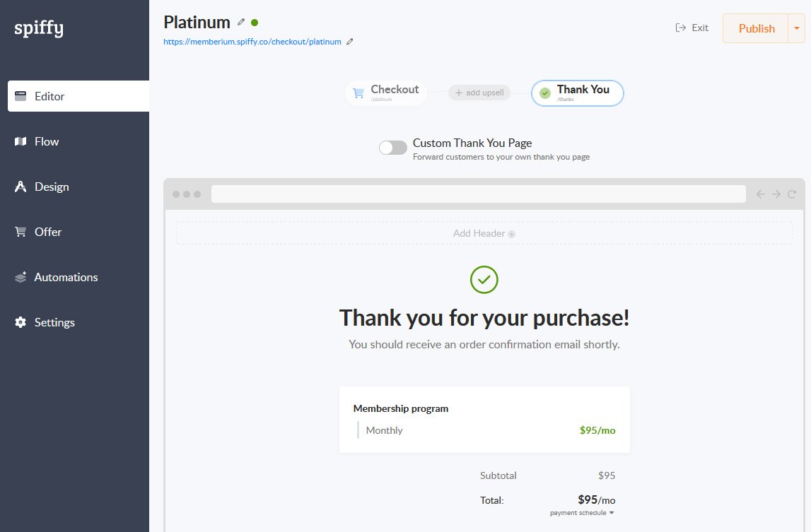Click the browser mockup forward arrow
The width and height of the screenshot is (811, 532).
[x=776, y=194]
